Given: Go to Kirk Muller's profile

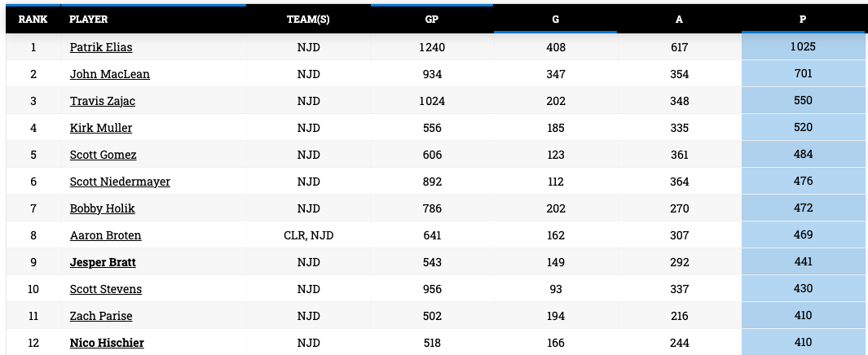Looking at the screenshot, I should (101, 128).
